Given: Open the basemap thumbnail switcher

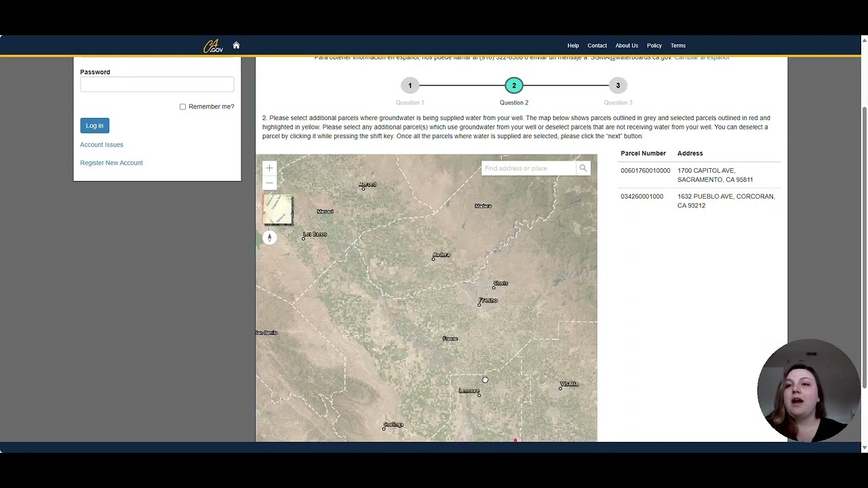Looking at the screenshot, I should click(278, 209).
